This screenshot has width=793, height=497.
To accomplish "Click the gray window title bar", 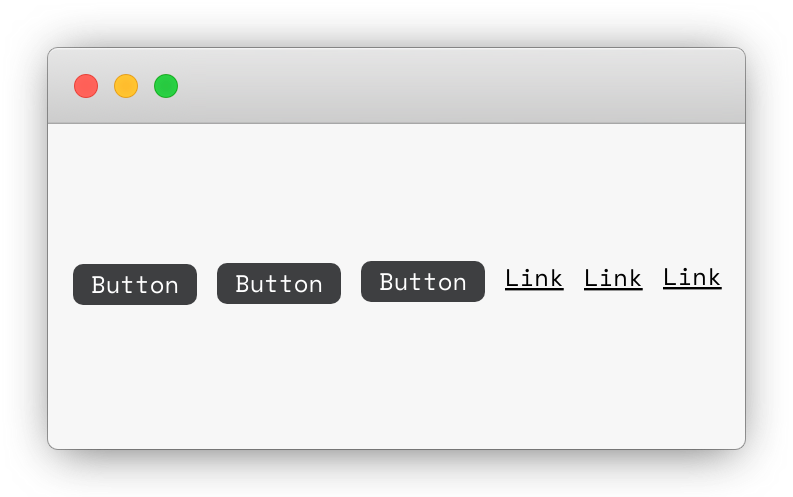I will [x=396, y=85].
